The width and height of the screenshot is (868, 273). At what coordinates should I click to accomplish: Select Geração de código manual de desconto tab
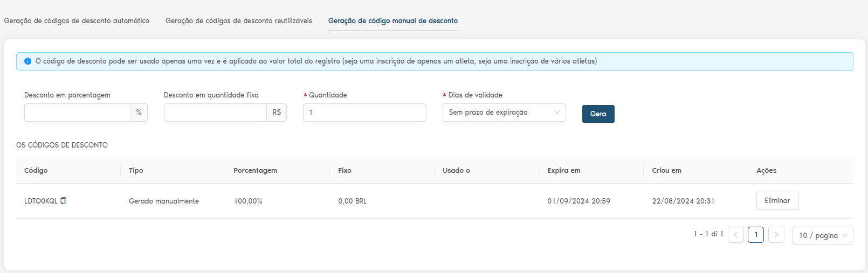pyautogui.click(x=392, y=21)
